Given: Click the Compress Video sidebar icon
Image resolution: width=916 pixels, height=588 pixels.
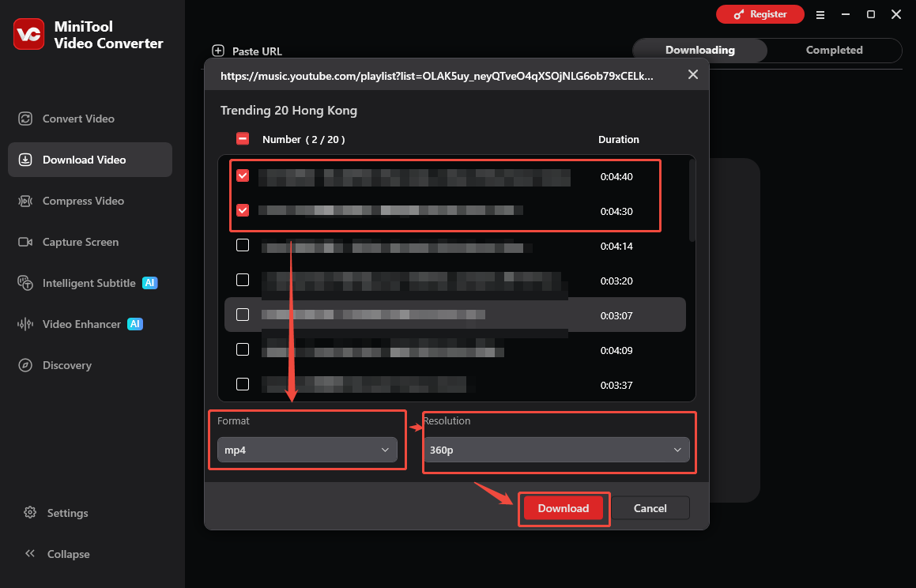Looking at the screenshot, I should 25,201.
